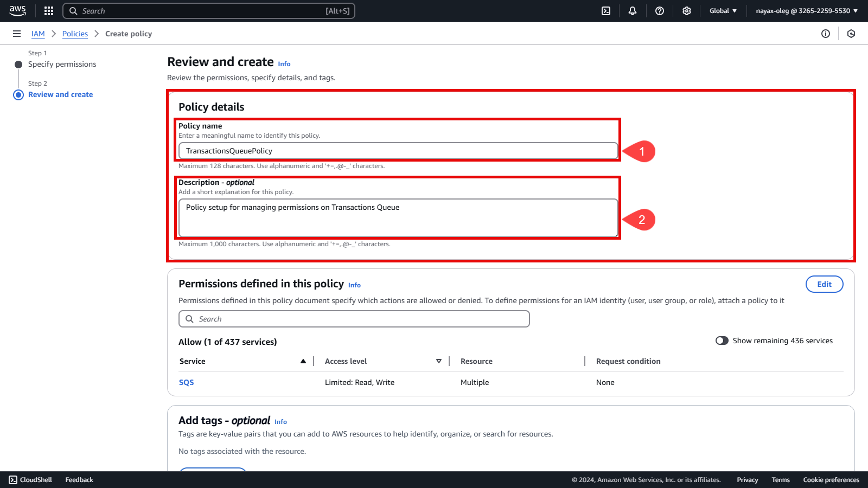
Task: Open the Global region dropdown
Action: point(723,11)
